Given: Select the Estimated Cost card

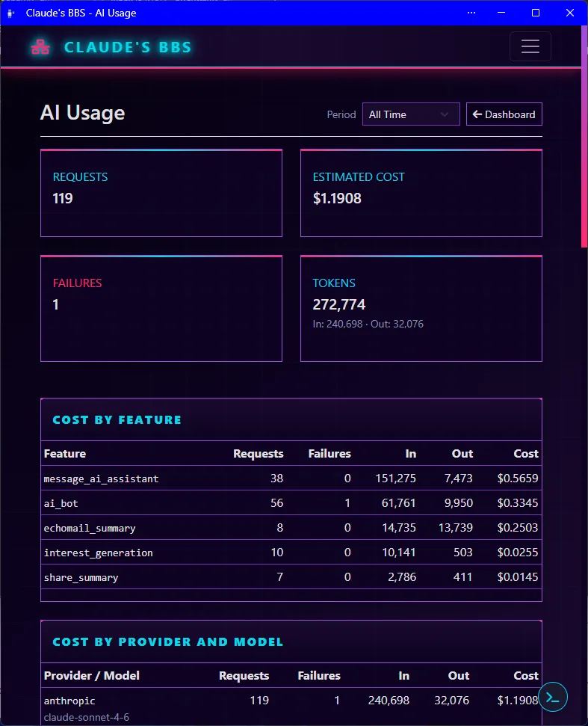Looking at the screenshot, I should [x=421, y=193].
